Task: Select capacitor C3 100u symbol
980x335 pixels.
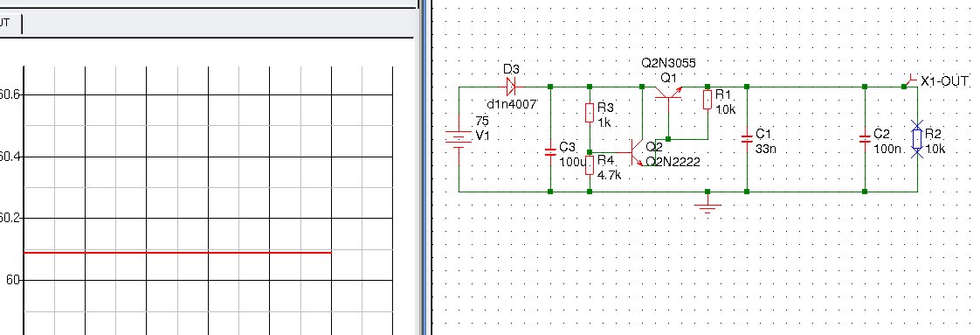Action: coord(550,151)
